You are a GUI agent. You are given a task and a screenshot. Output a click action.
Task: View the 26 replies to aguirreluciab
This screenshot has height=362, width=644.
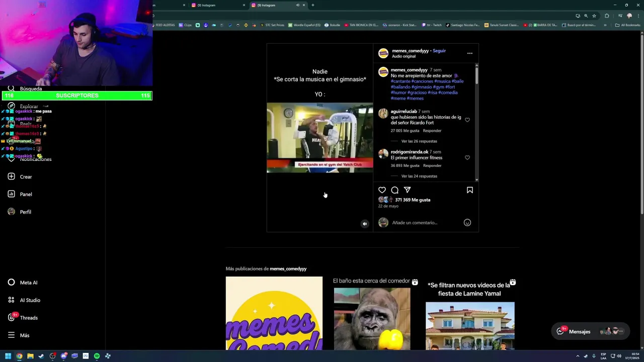point(419,141)
